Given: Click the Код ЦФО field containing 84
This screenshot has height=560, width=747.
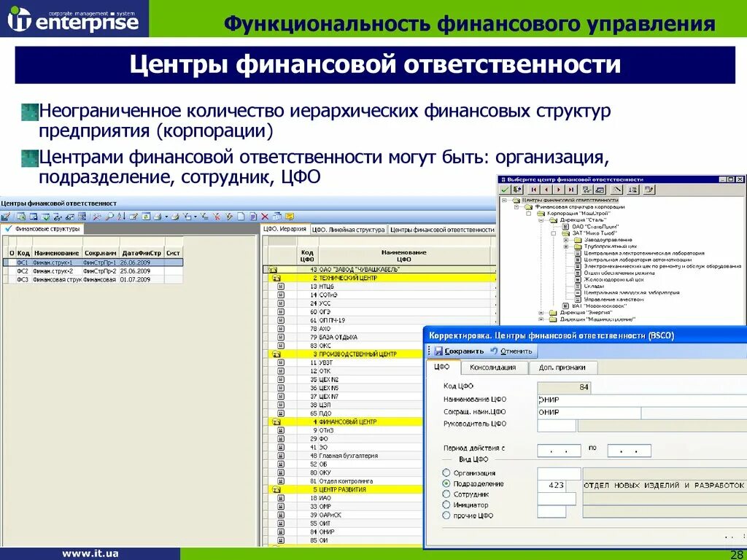Looking at the screenshot, I should pyautogui.click(x=564, y=387).
